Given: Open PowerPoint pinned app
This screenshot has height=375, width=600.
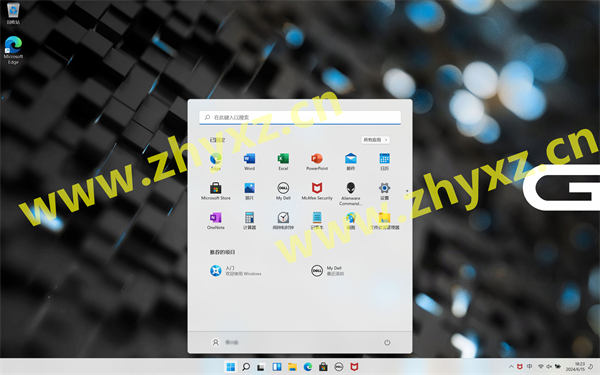Looking at the screenshot, I should [317, 161].
